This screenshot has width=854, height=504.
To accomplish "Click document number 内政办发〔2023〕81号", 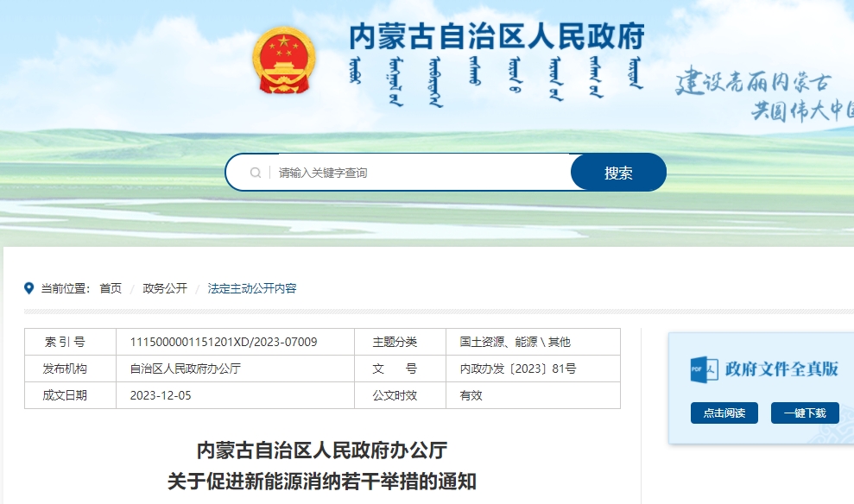I will pyautogui.click(x=518, y=369).
